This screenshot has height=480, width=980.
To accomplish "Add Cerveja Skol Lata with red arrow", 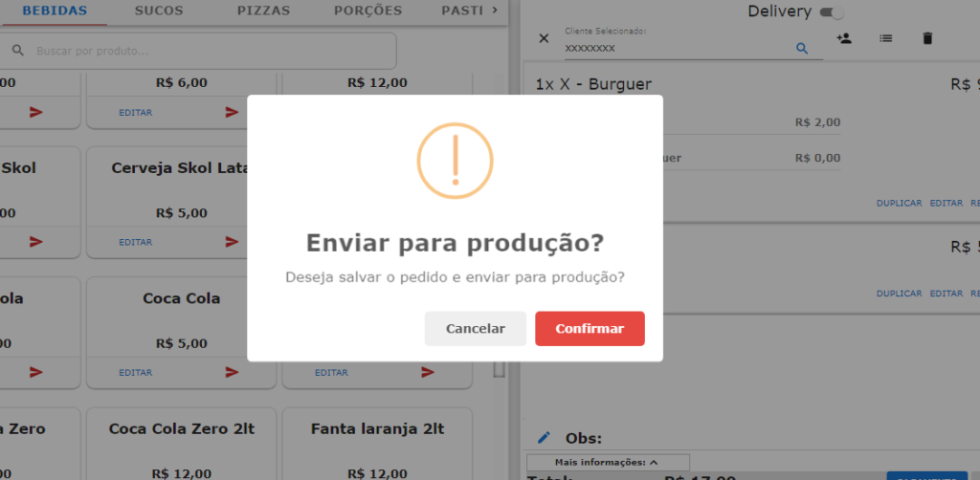I will click(x=232, y=242).
